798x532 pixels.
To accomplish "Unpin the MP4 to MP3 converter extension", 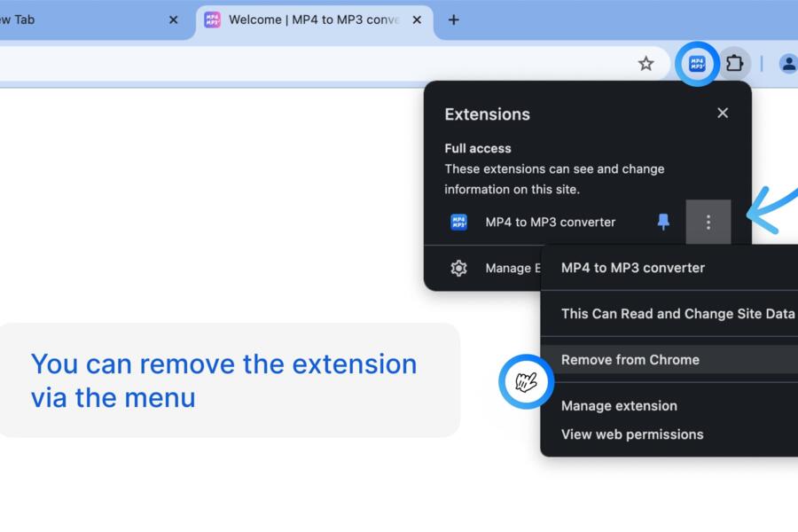I will coord(663,223).
